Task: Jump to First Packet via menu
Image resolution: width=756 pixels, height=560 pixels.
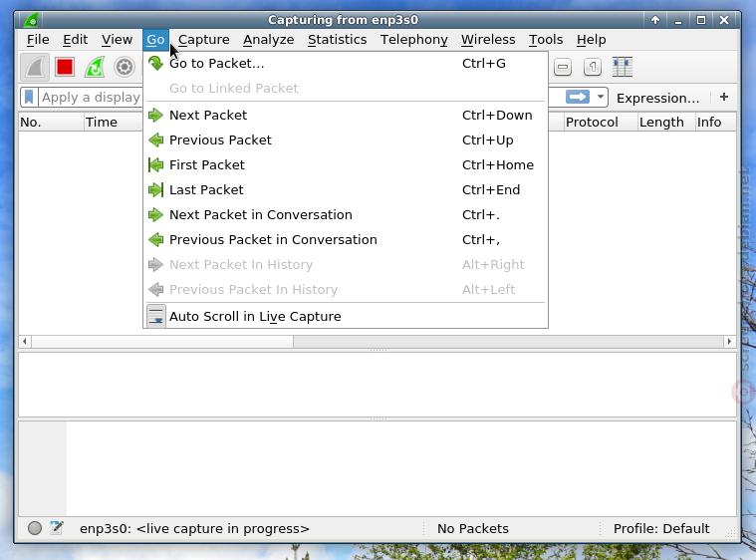Action: 346,165
